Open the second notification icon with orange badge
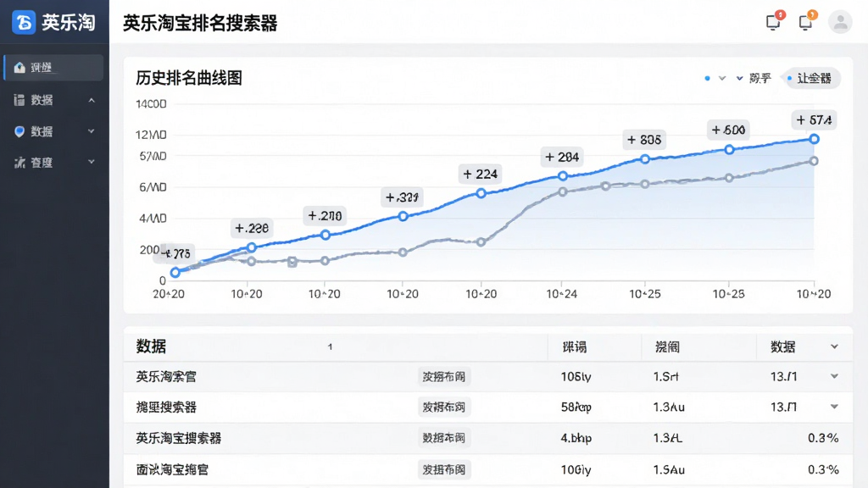The height and width of the screenshot is (488, 868). point(806,21)
